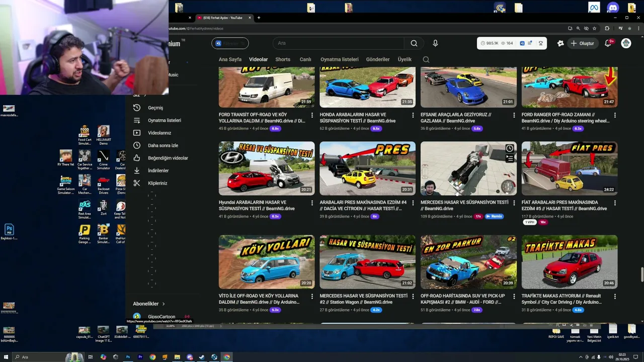
Task: Open Discord desktop icon at top
Action: click(x=612, y=8)
